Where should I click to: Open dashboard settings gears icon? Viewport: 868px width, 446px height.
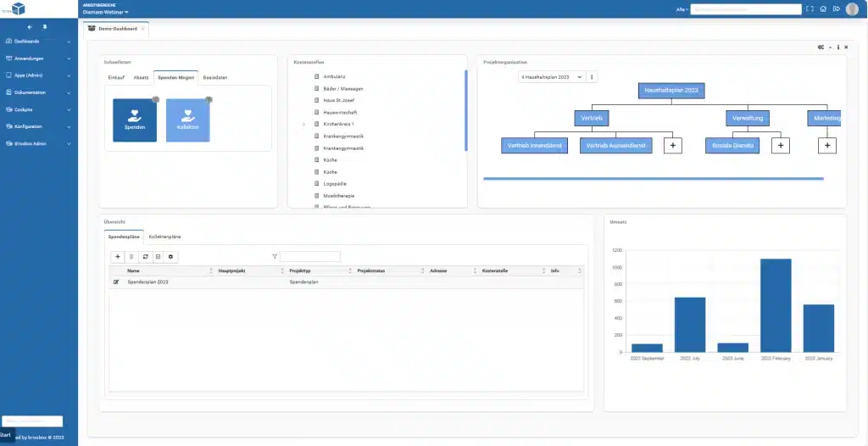tap(821, 47)
